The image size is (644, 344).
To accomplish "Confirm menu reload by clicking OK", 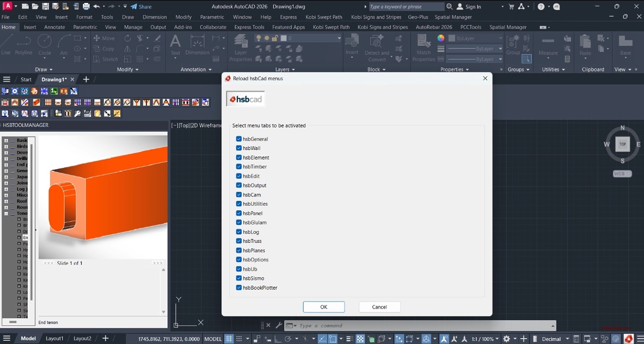I will [323, 306].
